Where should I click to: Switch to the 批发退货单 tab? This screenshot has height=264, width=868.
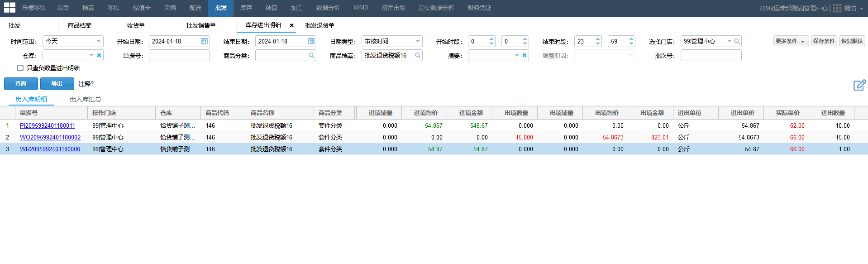pos(320,25)
